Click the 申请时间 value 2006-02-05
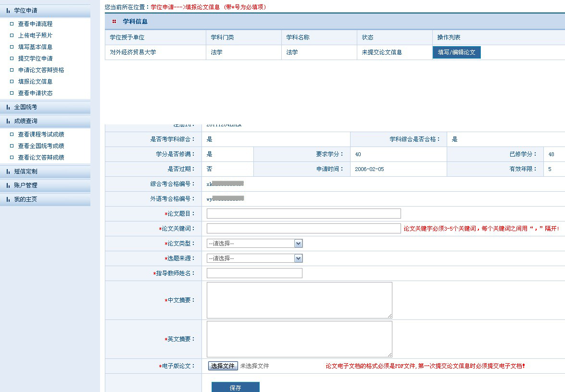This screenshot has width=565, height=392. click(369, 169)
